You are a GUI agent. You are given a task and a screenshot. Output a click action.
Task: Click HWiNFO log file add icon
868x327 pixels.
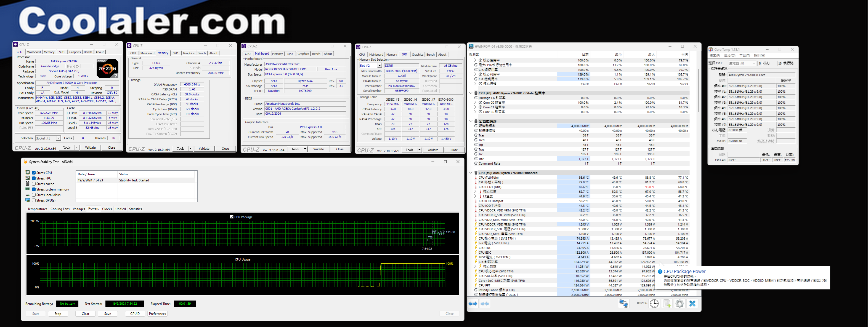pyautogui.click(x=667, y=304)
